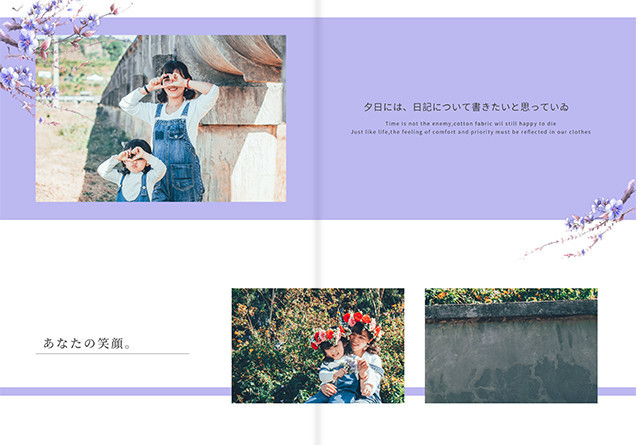Click the purple stripe right of wall photo
The image size is (638, 445).
tap(616, 391)
